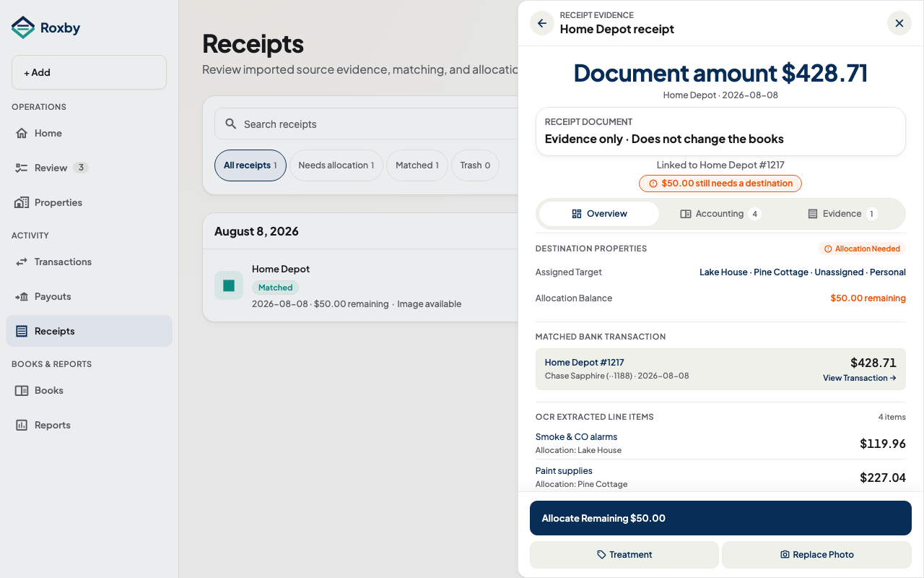
Task: Click the + Add button
Action: (x=89, y=72)
